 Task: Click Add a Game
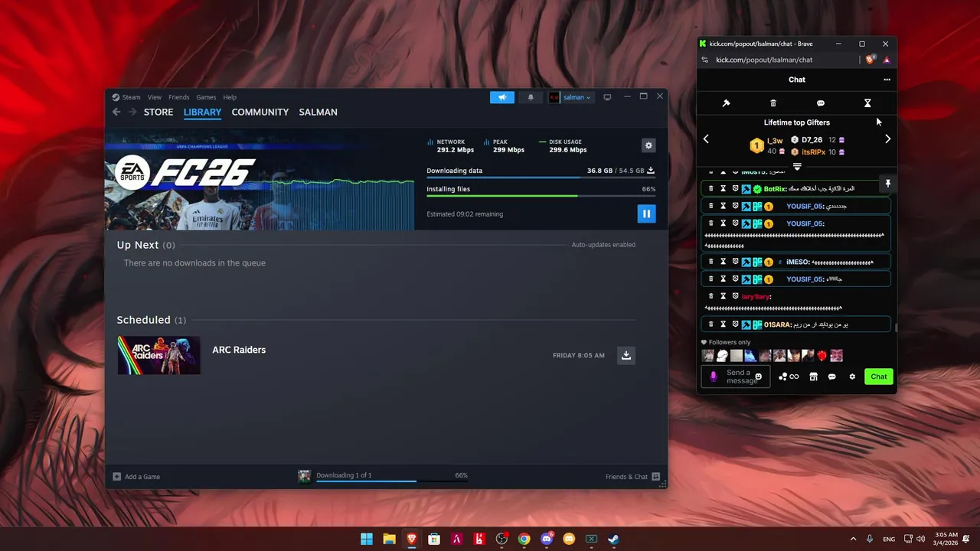pyautogui.click(x=136, y=477)
